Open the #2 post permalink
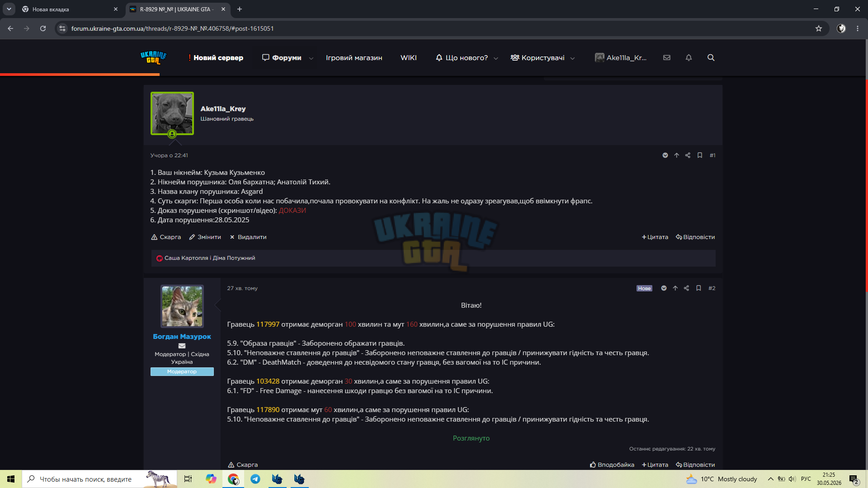The width and height of the screenshot is (868, 488). click(712, 288)
